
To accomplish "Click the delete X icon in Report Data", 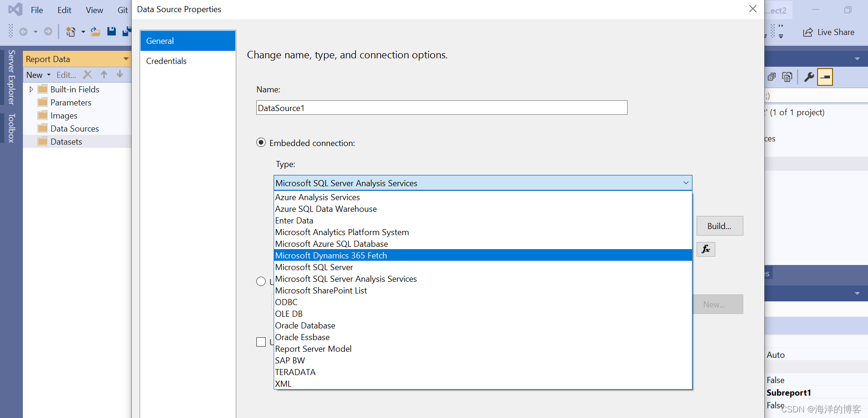I will (87, 75).
